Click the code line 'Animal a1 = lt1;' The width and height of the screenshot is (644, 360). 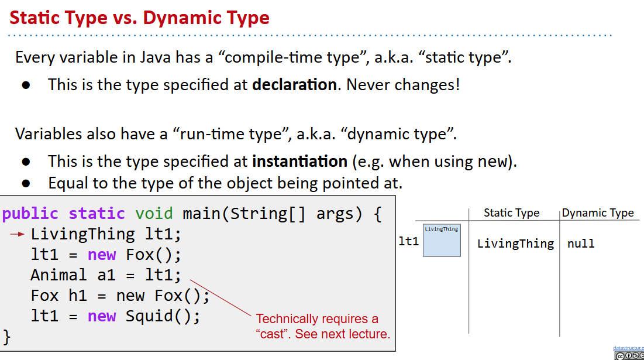pos(106,275)
